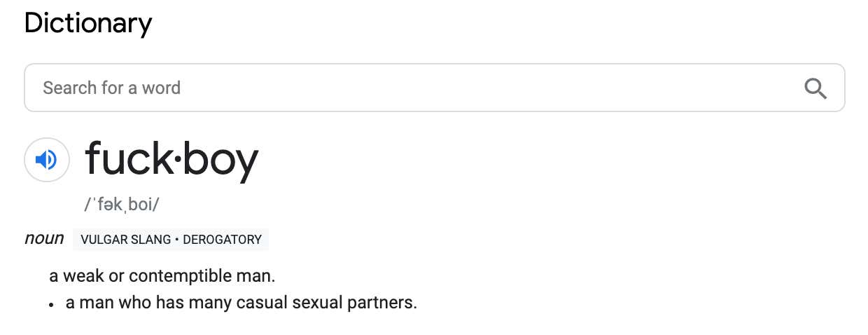Click the dot separator in the usage label
The width and height of the screenshot is (868, 335).
[177, 240]
